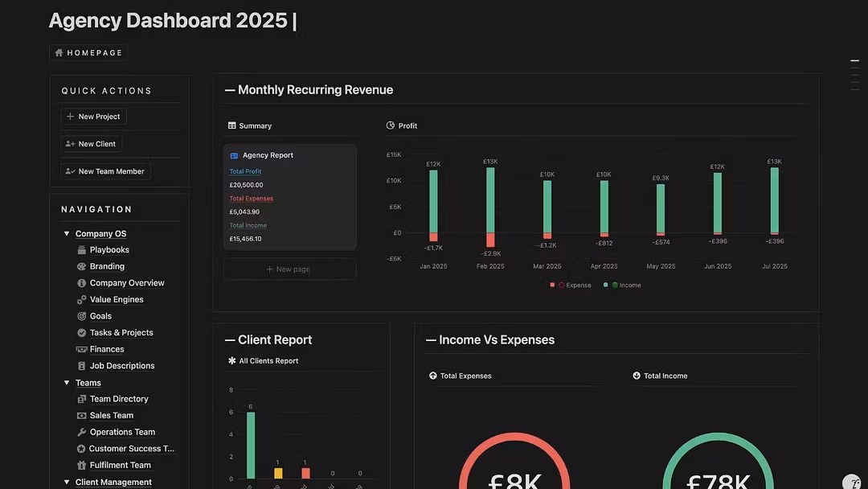Add a New page under Agency Report
Image resolution: width=868 pixels, height=489 pixels.
click(289, 269)
